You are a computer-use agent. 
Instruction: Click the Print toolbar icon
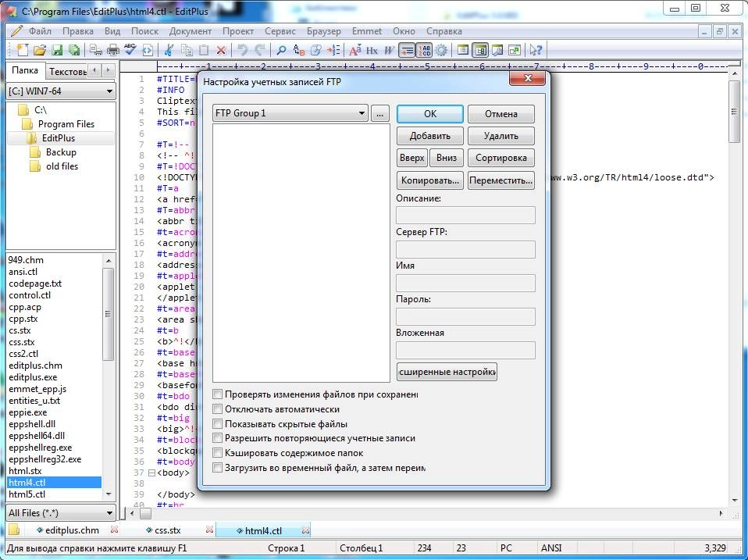pyautogui.click(x=113, y=50)
